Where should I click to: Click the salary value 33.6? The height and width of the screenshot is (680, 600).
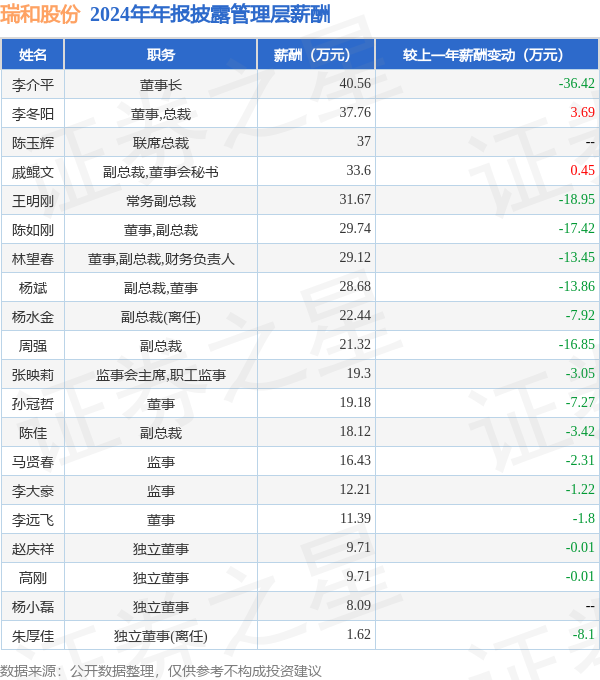pos(359,170)
